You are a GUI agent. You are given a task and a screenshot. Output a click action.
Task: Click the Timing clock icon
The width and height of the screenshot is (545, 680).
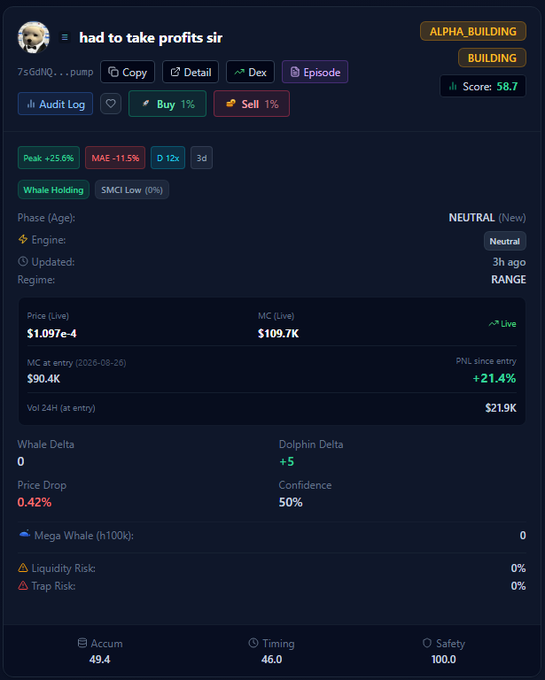coord(253,643)
